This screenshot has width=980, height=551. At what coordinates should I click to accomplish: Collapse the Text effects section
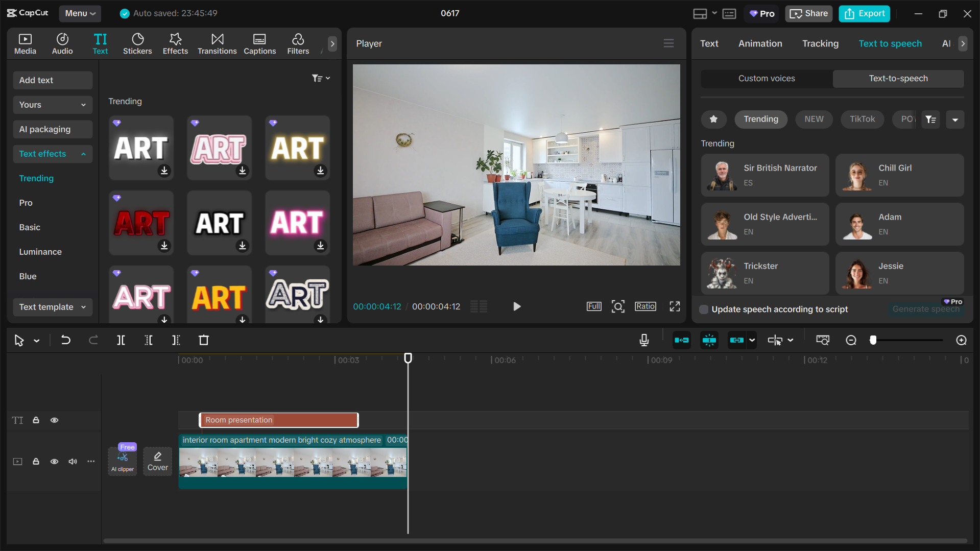53,154
